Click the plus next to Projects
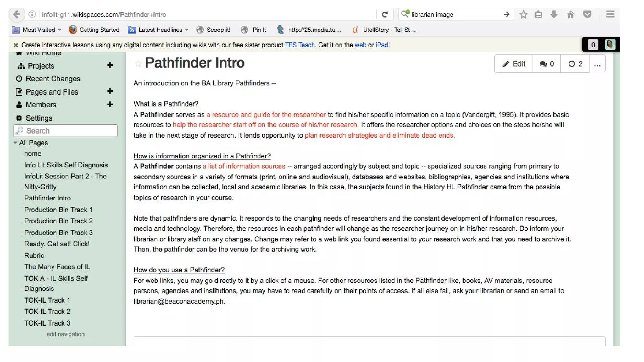Image resolution: width=644 pixels, height=362 pixels. (x=110, y=65)
